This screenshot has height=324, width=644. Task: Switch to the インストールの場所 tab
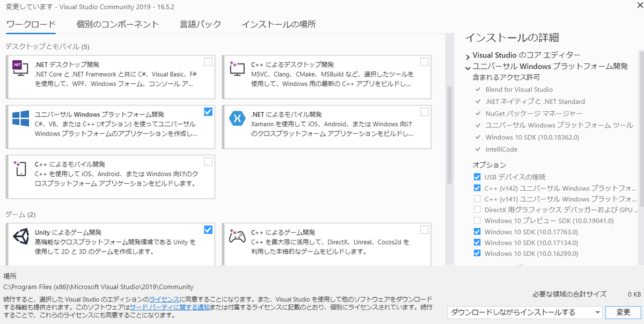279,24
